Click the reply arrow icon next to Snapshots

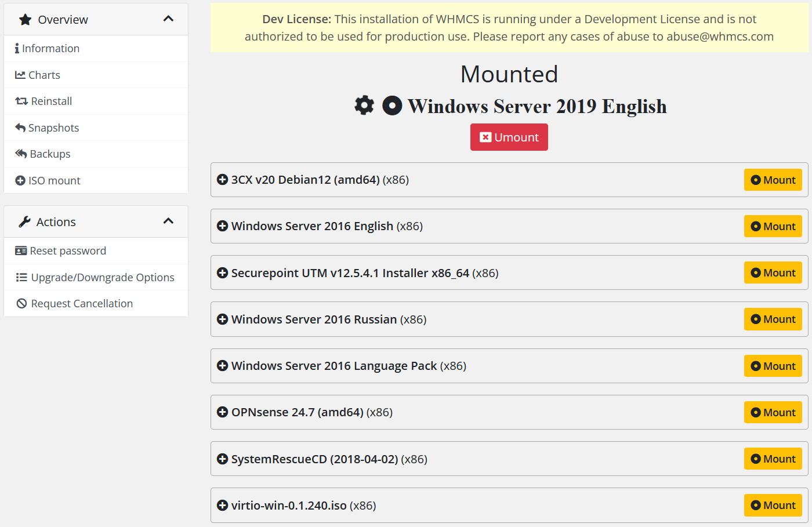[20, 128]
